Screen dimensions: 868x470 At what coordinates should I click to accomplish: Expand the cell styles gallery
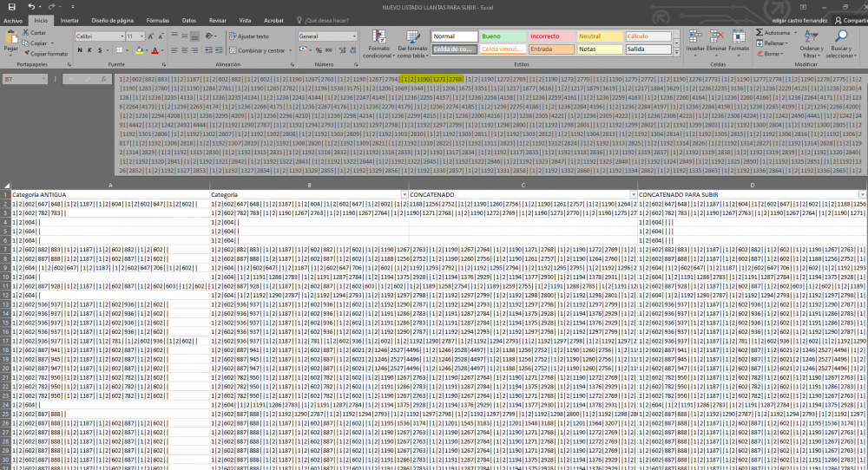(676, 53)
